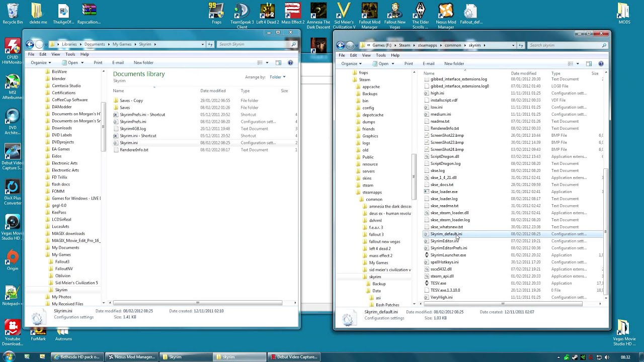Select the Backup folder under skyrim in the tree
The height and width of the screenshot is (362, 644).
pyautogui.click(x=379, y=284)
